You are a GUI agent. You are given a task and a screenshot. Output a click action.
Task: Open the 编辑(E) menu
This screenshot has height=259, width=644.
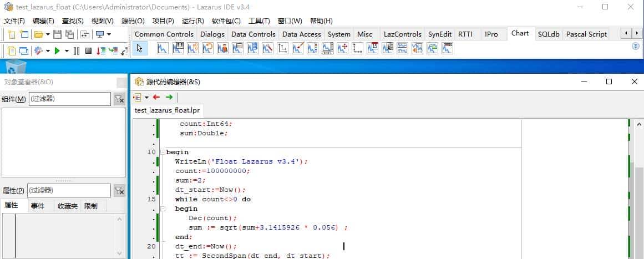[x=43, y=21]
